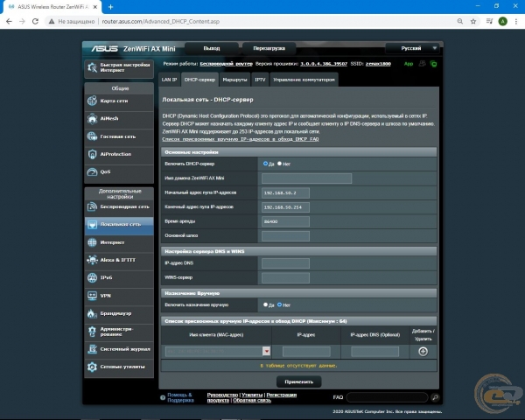Click the WINS-сервер input field

285,277
